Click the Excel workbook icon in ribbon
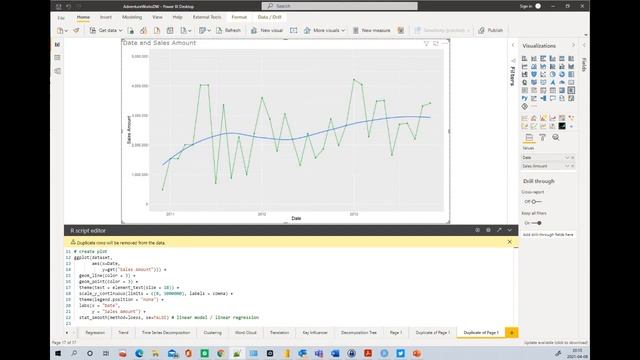 pyautogui.click(x=130, y=31)
